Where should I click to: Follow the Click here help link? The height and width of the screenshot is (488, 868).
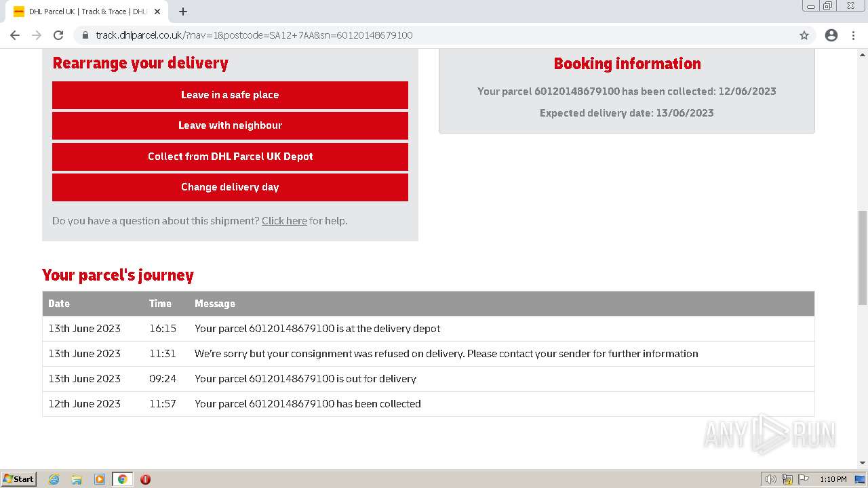284,221
